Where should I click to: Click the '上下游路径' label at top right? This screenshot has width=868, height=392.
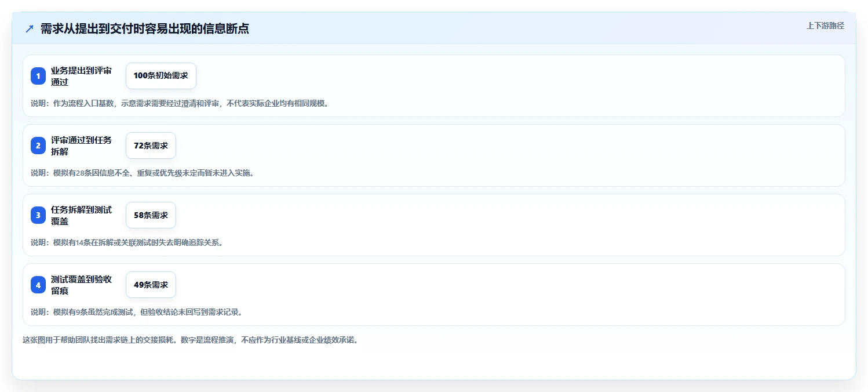pos(825,26)
